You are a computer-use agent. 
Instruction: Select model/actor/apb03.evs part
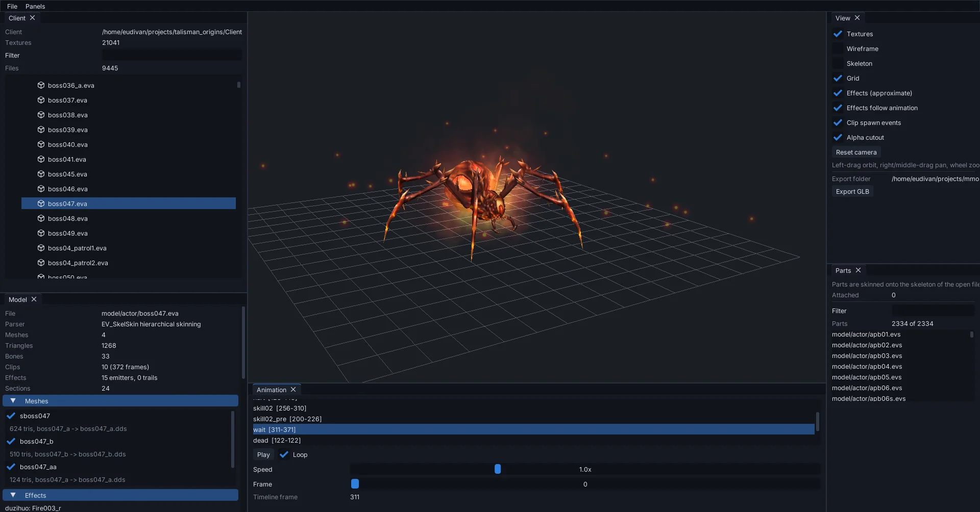867,355
